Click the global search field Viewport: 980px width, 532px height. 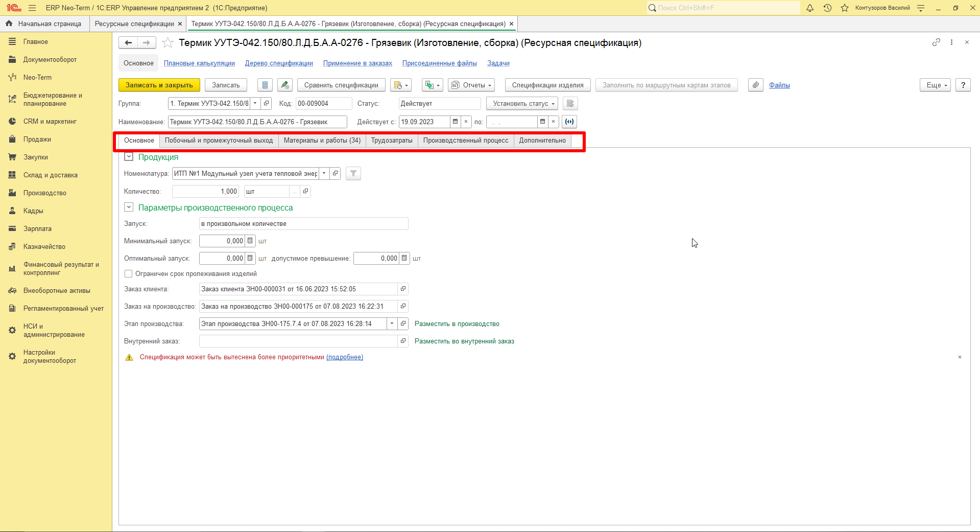724,8
